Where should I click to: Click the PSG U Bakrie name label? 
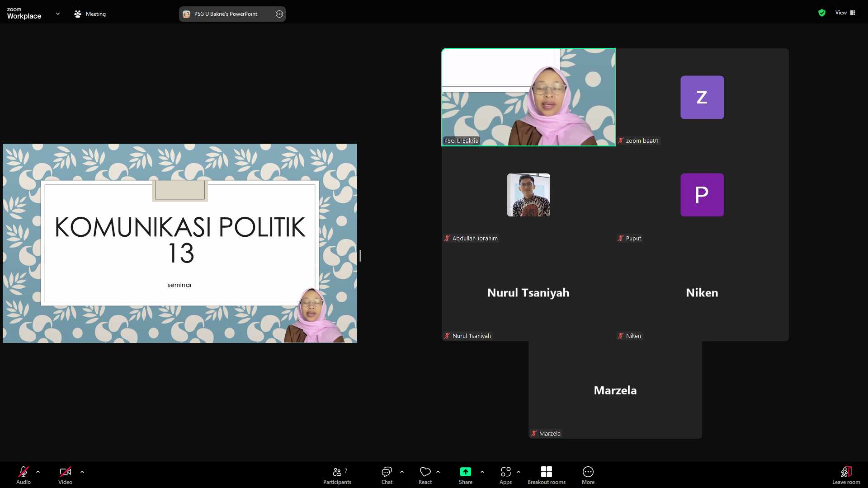tap(461, 141)
